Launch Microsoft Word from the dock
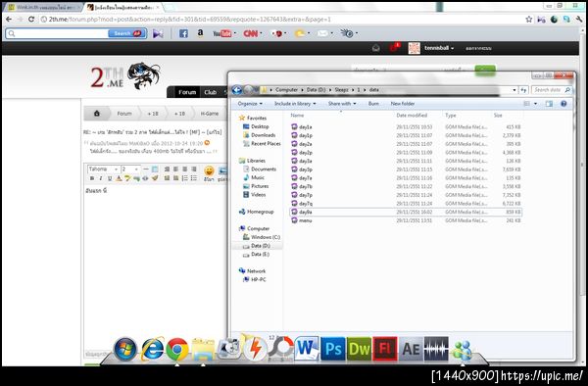 point(307,349)
